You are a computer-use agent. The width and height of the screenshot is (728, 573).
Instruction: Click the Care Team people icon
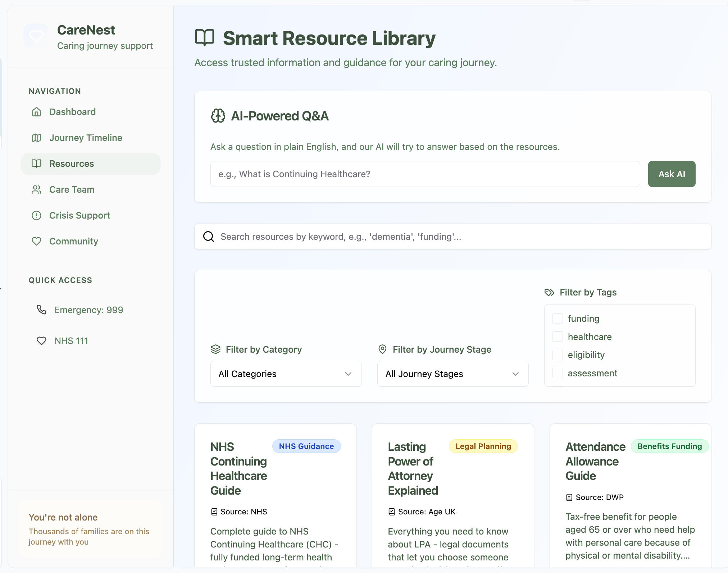pos(36,189)
